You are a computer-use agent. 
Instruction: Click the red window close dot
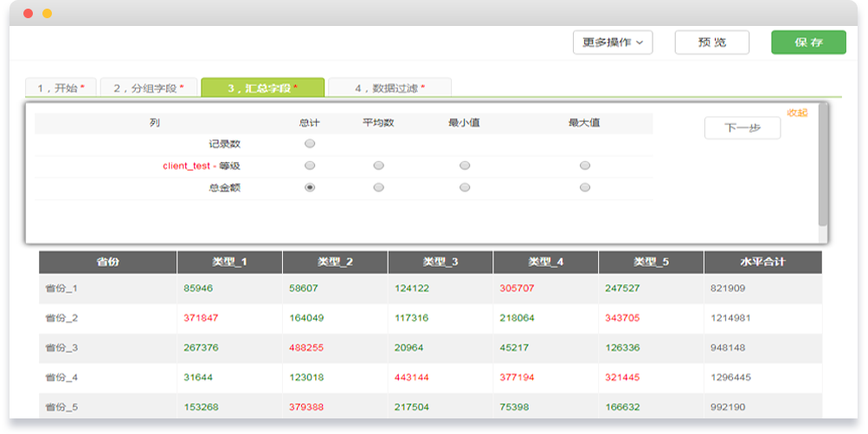(x=29, y=14)
